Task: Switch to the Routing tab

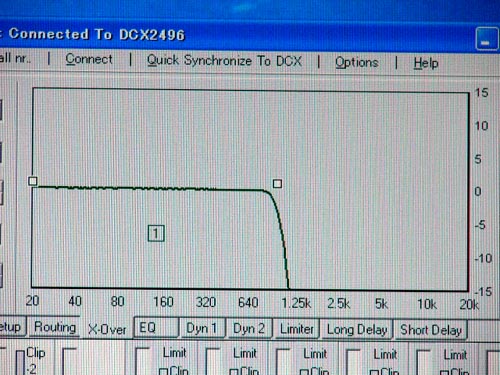Action: [x=55, y=327]
